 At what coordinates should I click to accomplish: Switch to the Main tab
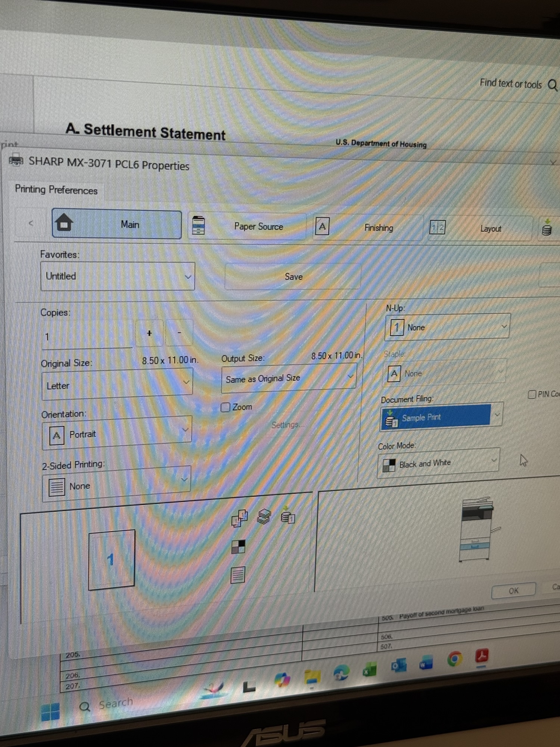(116, 224)
